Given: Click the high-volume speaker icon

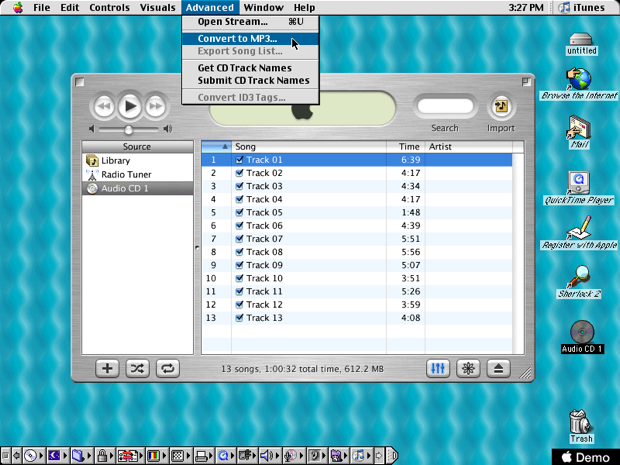Looking at the screenshot, I should (x=168, y=129).
